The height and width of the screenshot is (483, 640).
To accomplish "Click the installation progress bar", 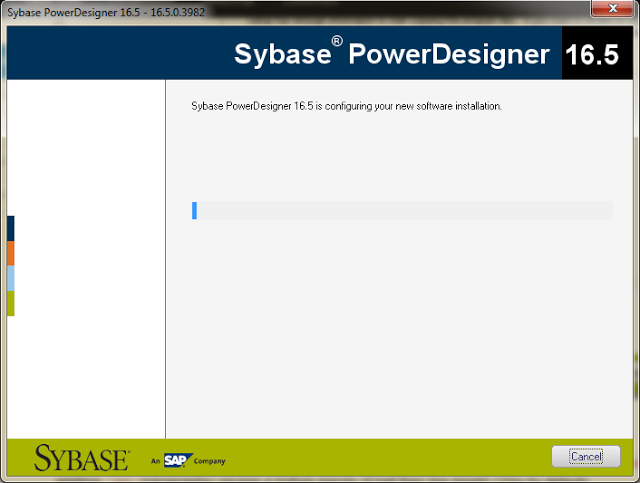I will coord(402,211).
